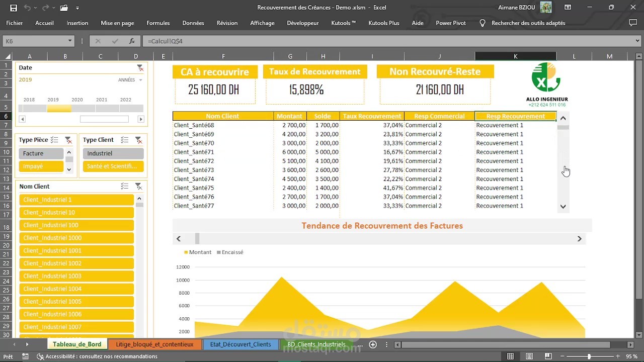This screenshot has width=644, height=362.
Task: Click the Undo icon
Action: point(27,7)
